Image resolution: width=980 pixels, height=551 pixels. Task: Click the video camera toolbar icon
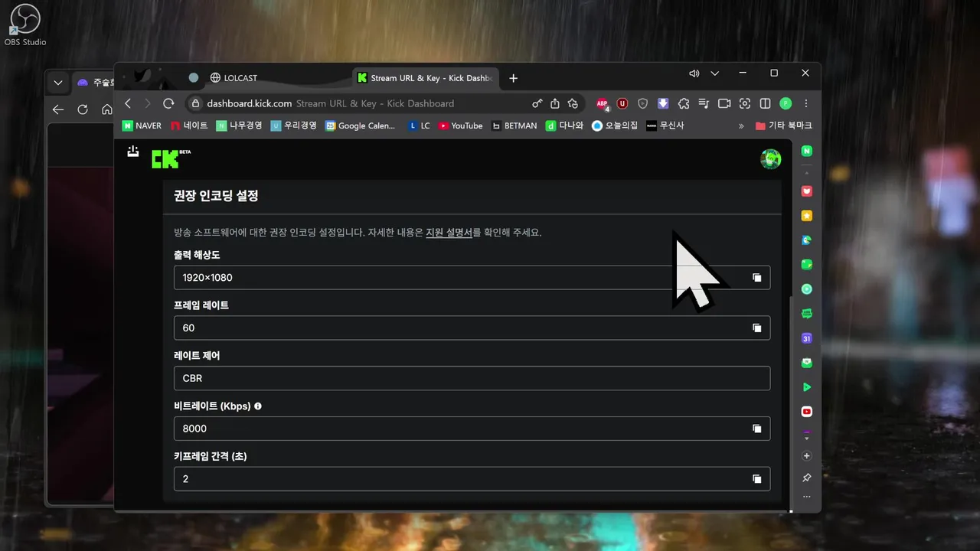coord(724,103)
